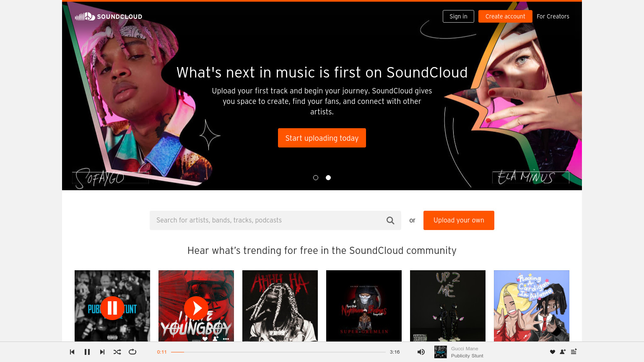
Task: Skip to next track in player bar
Action: 102,352
